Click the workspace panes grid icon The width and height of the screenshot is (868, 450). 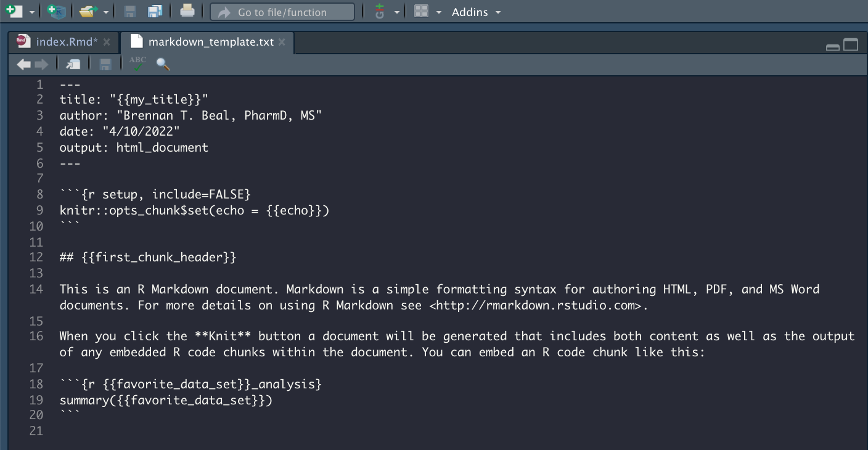point(421,11)
